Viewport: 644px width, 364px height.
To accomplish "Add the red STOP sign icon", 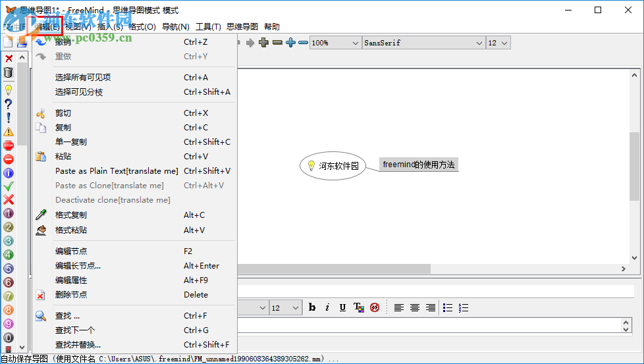I will click(9, 145).
